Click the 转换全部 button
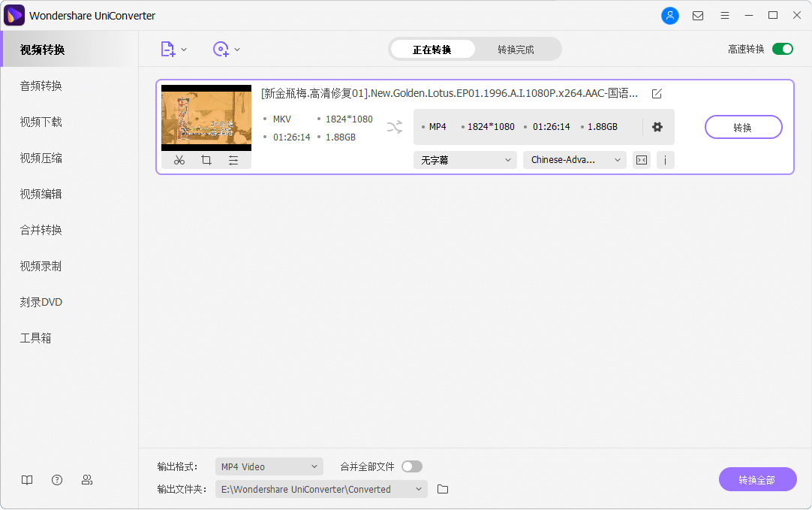 (x=757, y=480)
